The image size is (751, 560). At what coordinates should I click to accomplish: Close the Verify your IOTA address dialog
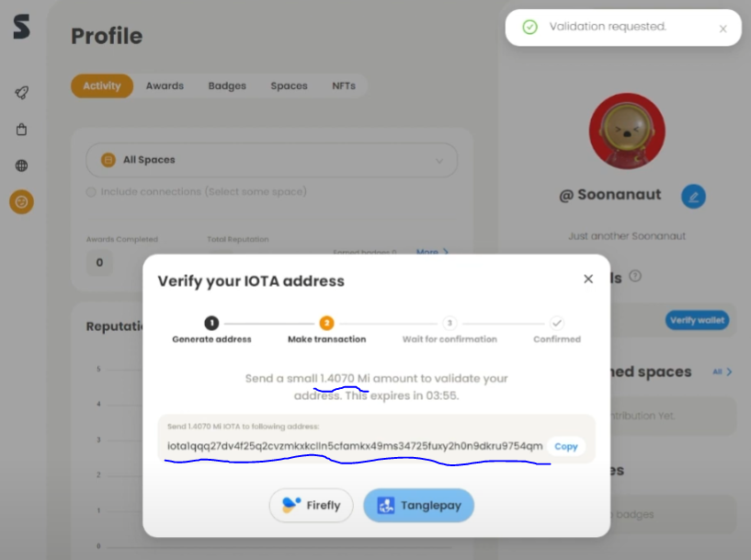tap(588, 280)
